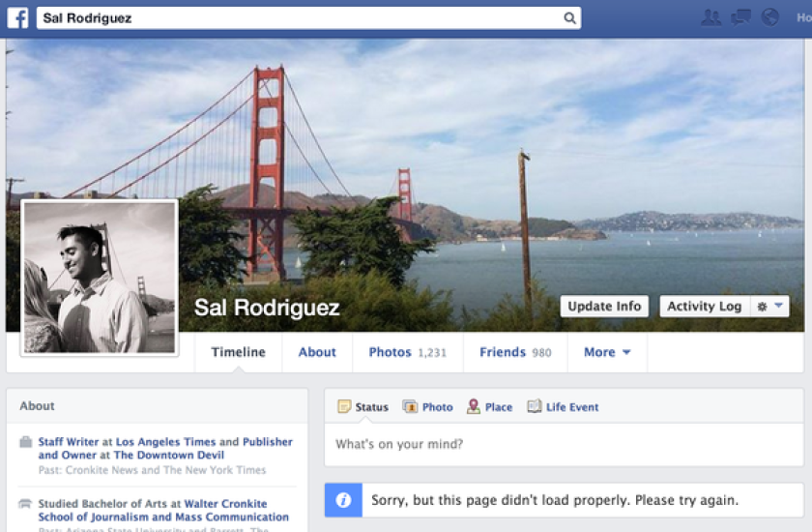Image resolution: width=812 pixels, height=532 pixels.
Task: Open The Downtown Devil link
Action: point(169,455)
